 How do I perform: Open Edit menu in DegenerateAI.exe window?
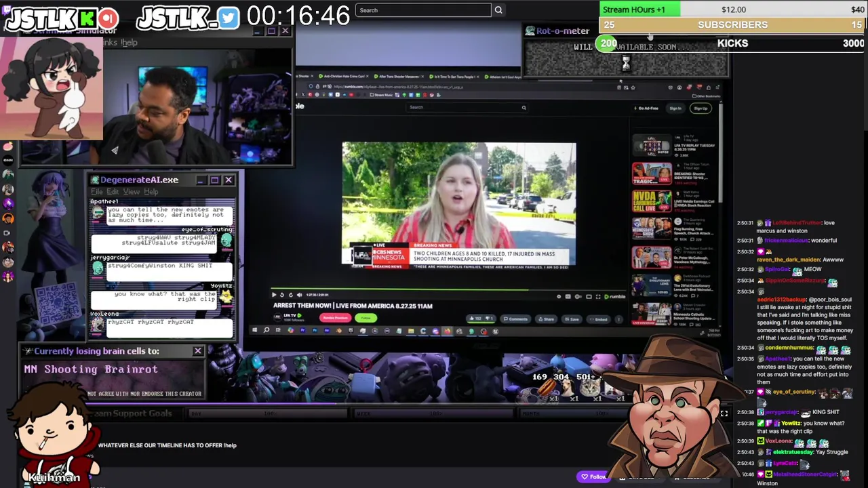(x=113, y=192)
